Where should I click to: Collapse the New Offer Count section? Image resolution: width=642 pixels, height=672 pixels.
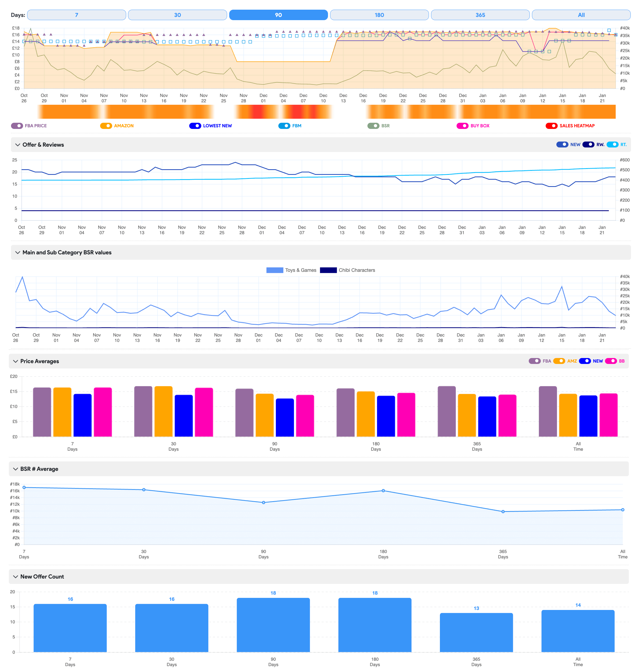click(15, 577)
